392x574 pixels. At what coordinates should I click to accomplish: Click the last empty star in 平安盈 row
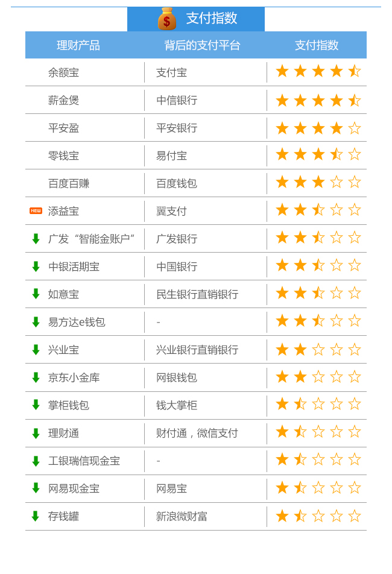pyautogui.click(x=354, y=128)
